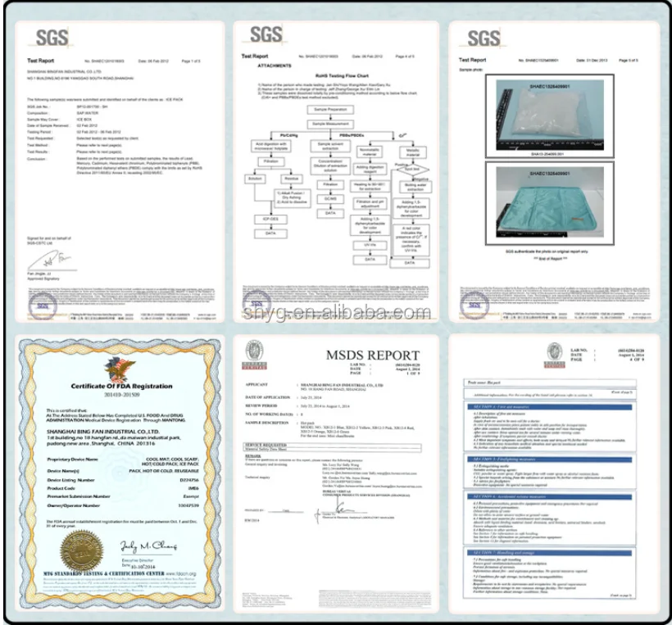Click the Bureau Veritas logo on the MSDS sections page

[555, 356]
